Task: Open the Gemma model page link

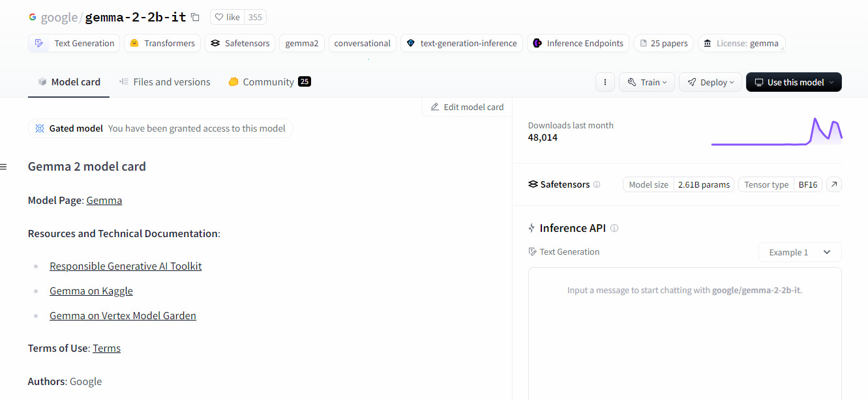Action: 104,200
